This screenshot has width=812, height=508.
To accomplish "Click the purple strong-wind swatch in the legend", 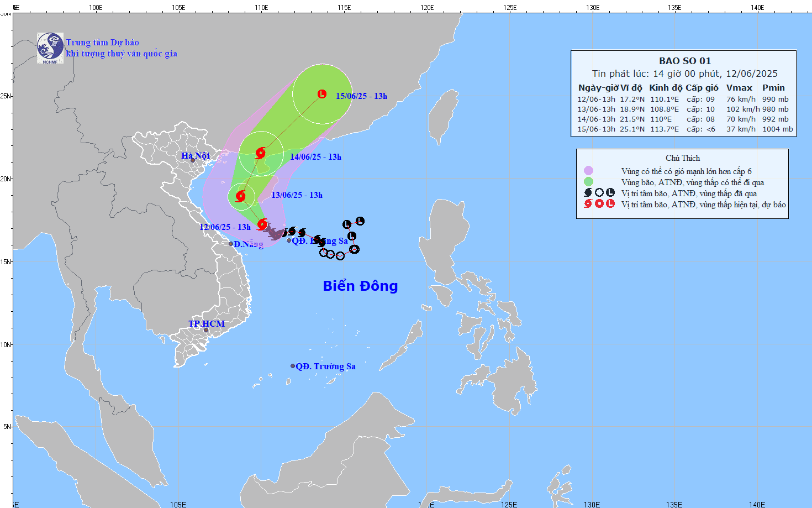I will (x=588, y=170).
